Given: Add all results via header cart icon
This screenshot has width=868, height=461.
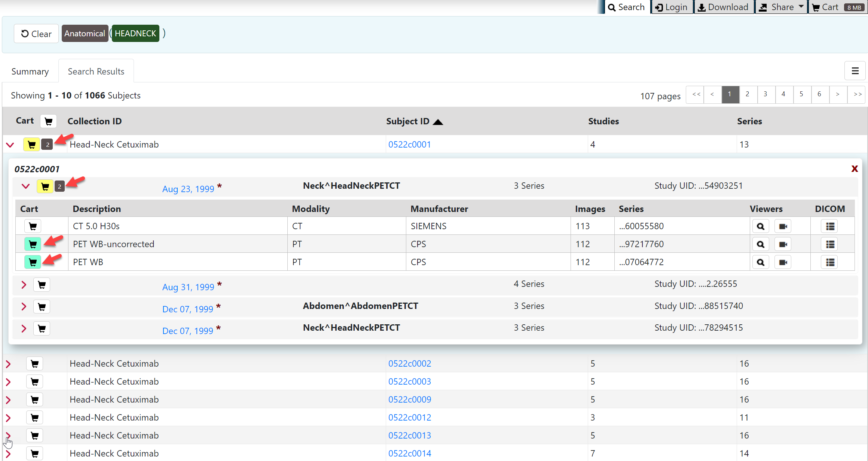Looking at the screenshot, I should pyautogui.click(x=48, y=121).
